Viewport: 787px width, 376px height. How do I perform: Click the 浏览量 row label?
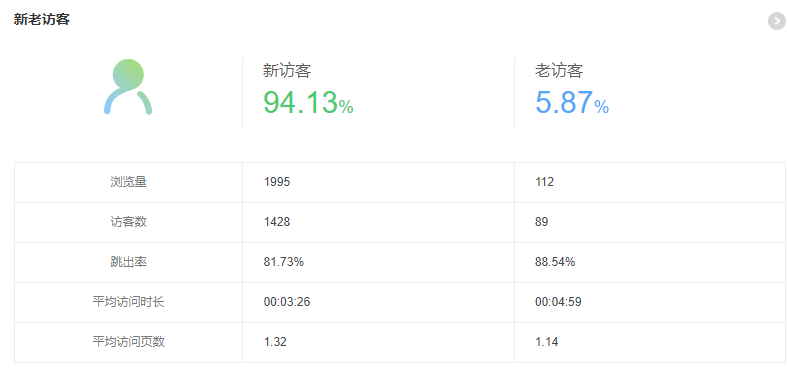(128, 182)
